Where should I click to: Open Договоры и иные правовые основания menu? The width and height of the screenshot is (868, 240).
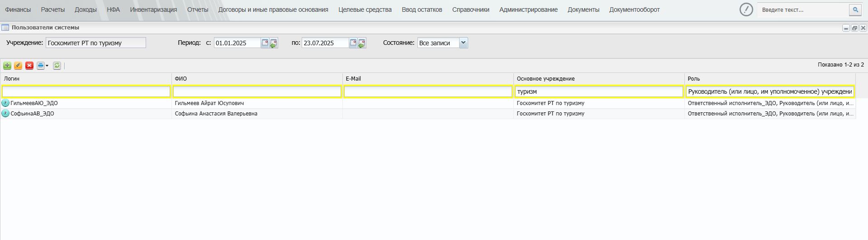[273, 10]
